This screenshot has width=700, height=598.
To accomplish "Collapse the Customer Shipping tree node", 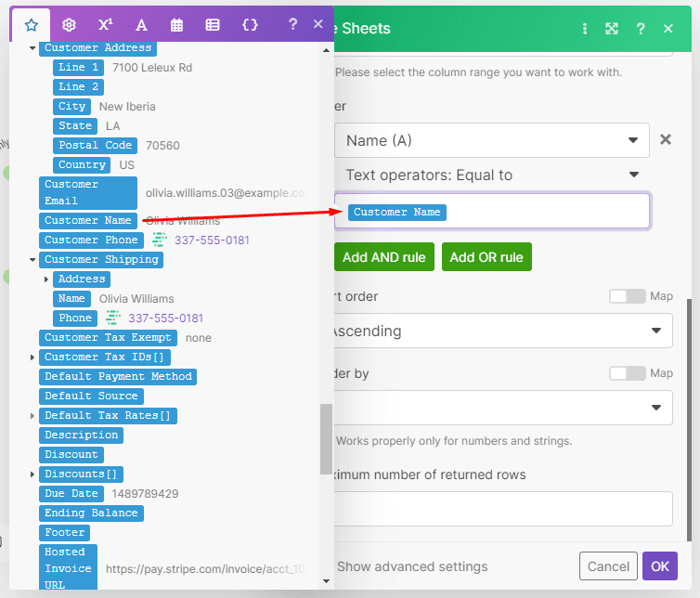I will (x=33, y=260).
